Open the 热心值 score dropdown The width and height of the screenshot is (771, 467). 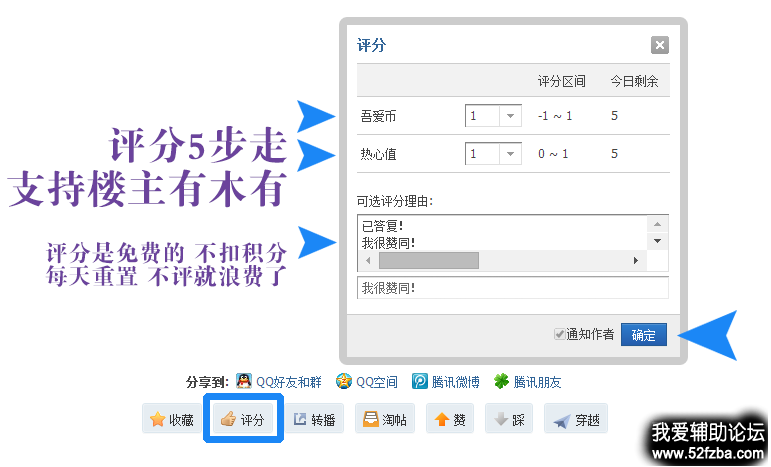click(510, 154)
